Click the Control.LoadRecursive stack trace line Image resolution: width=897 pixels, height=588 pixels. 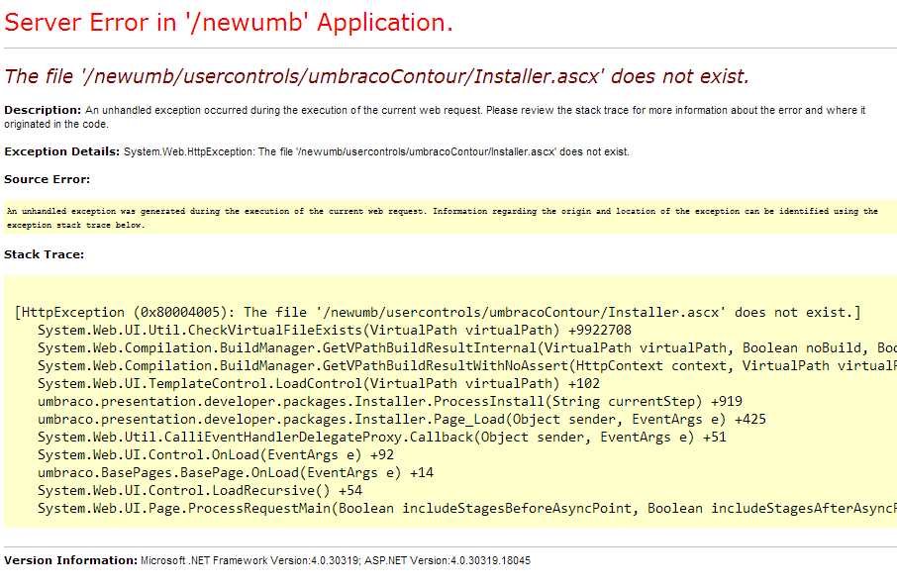199,490
